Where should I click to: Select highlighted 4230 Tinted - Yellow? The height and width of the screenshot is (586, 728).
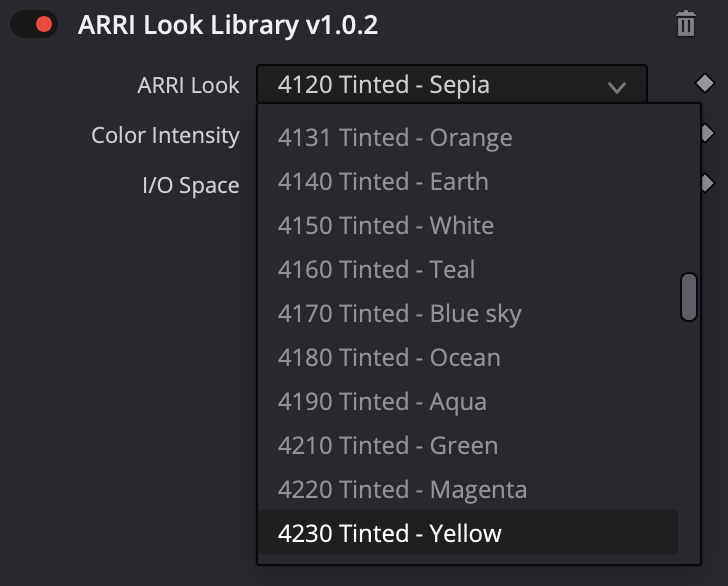[468, 533]
